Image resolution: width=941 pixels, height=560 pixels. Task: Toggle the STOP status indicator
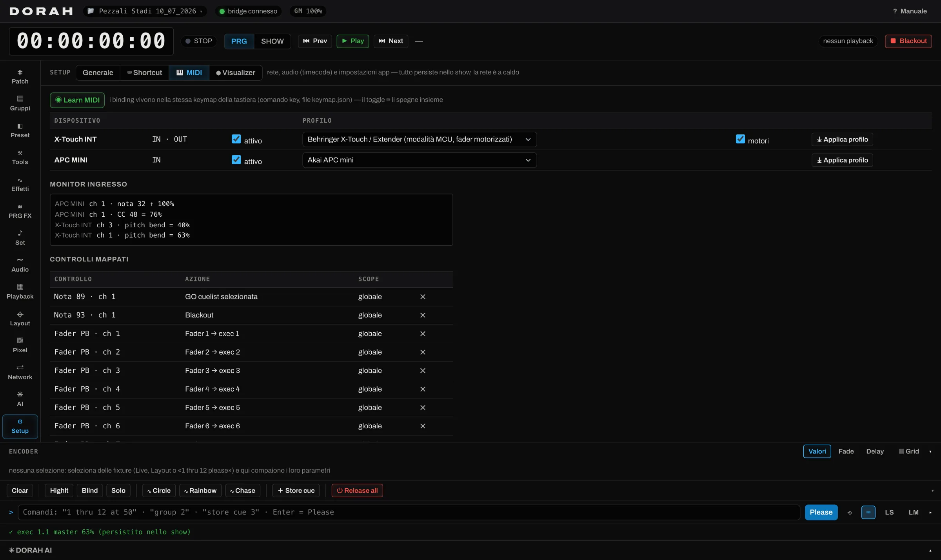[199, 41]
